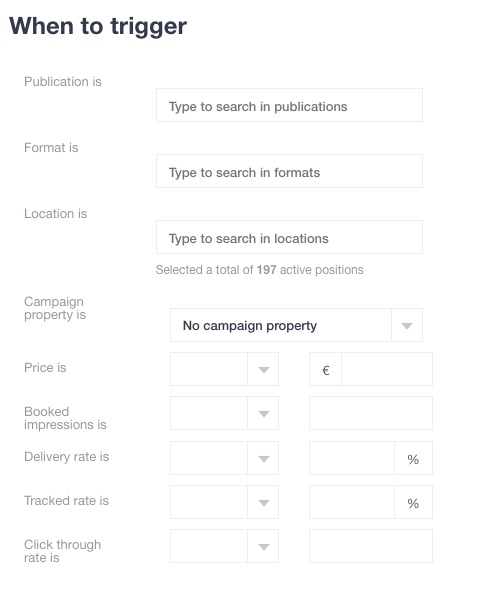Screen dimensions: 477x589
Task: Click the Booked impressions value field
Action: click(x=371, y=413)
